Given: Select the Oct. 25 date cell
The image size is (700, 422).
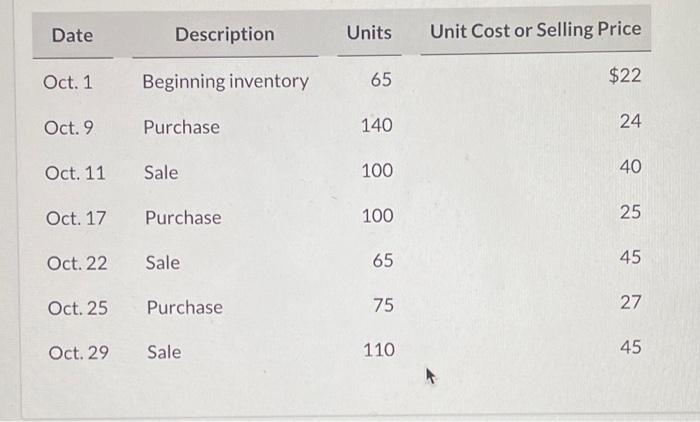Looking at the screenshot, I should (78, 308).
